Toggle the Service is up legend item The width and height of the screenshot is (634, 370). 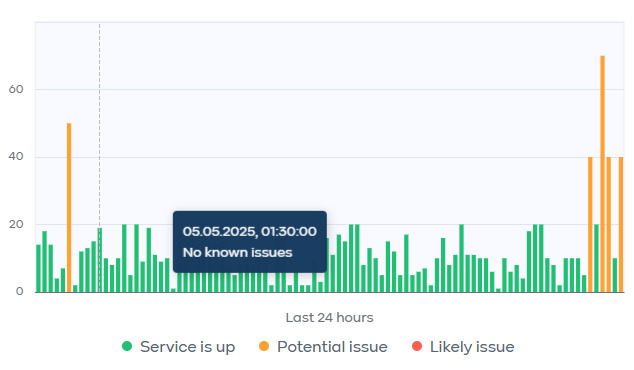pyautogui.click(x=178, y=347)
